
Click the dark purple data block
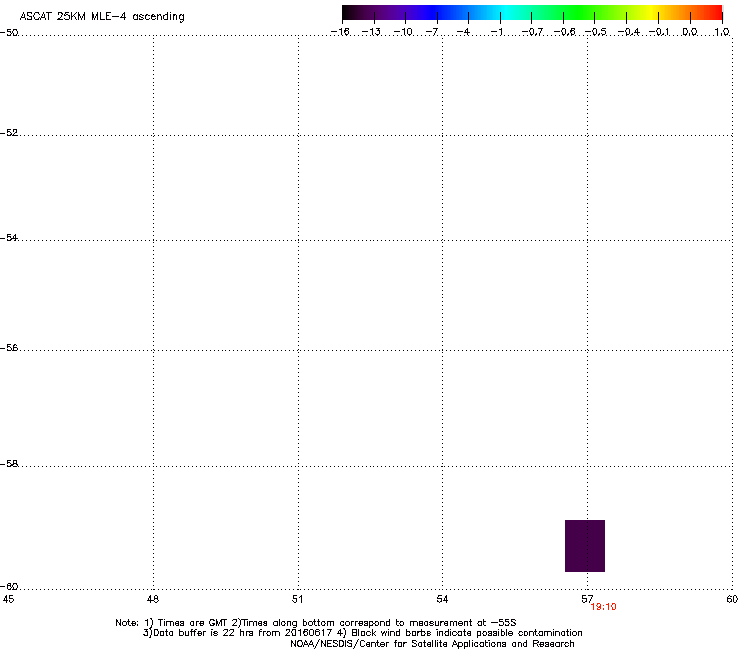pyautogui.click(x=585, y=546)
